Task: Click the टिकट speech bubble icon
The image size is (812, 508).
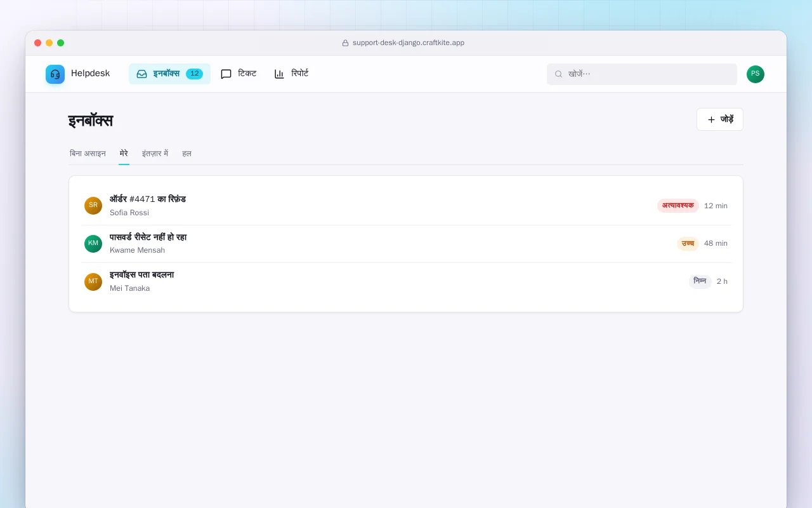Action: click(x=226, y=74)
